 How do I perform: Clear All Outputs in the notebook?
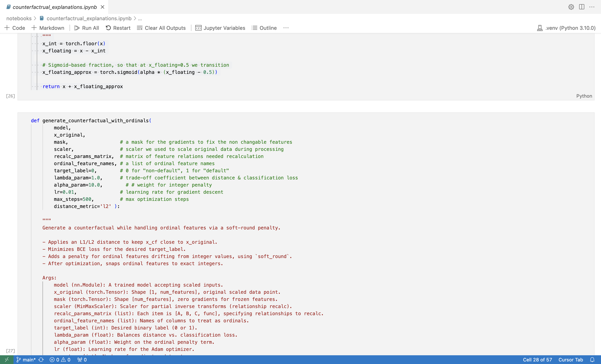161,28
